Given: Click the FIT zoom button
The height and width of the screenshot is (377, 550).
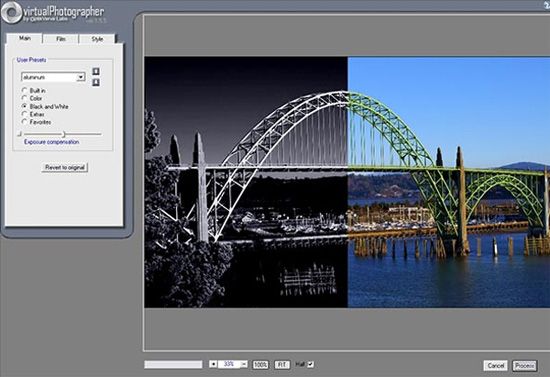Looking at the screenshot, I should coord(282,365).
